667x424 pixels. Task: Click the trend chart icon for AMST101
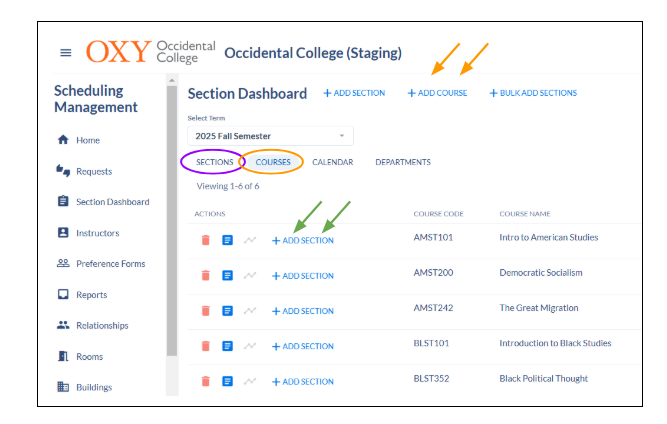point(250,240)
